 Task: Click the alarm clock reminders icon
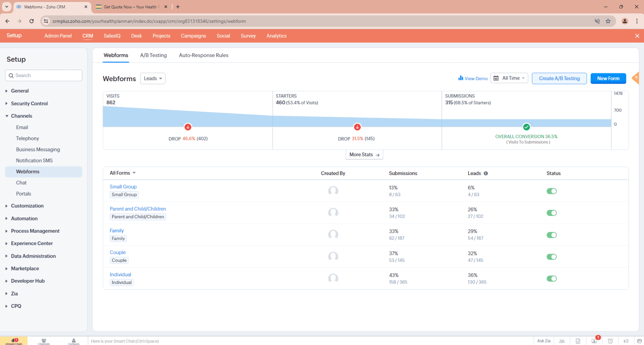(x=610, y=341)
